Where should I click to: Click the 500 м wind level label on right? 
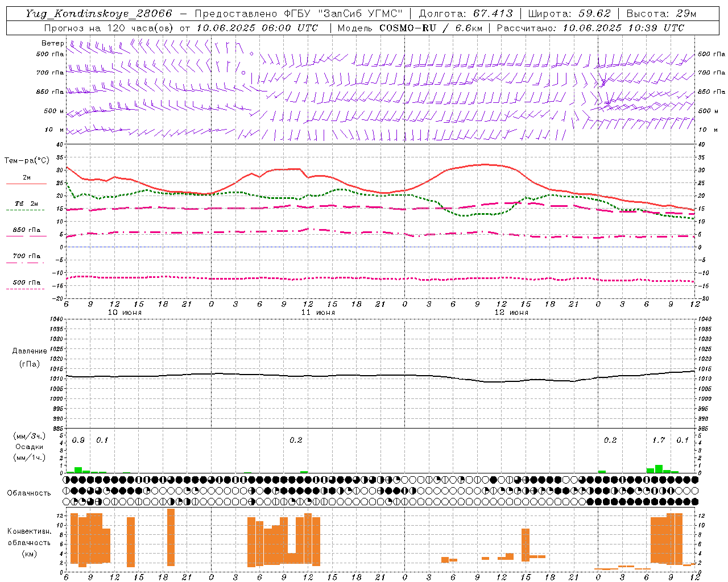709,111
